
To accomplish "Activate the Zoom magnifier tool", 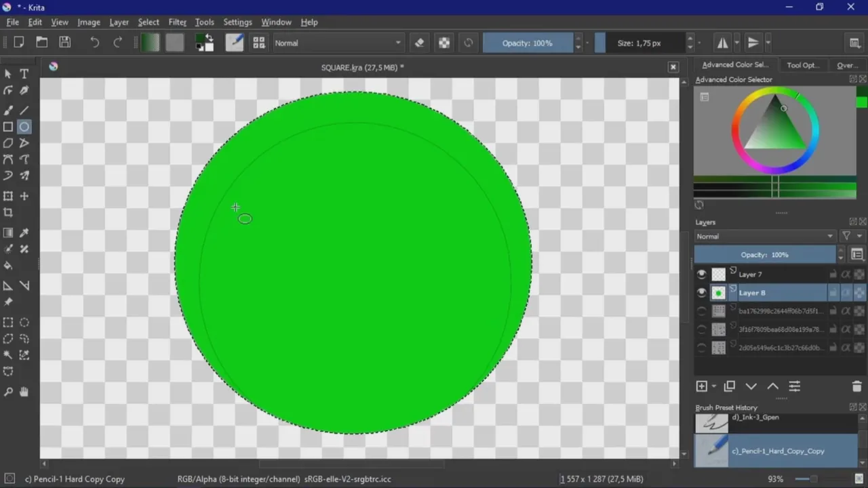I will coord(8,392).
